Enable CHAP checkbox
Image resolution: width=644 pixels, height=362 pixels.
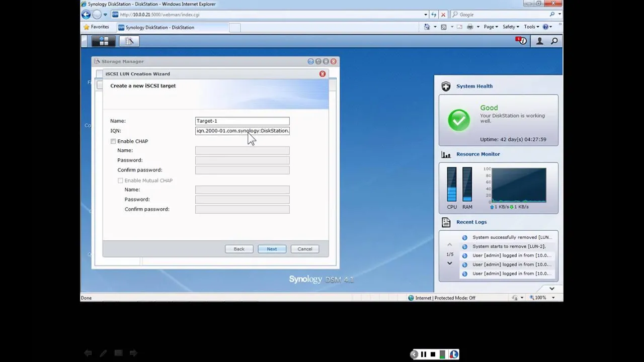pos(113,141)
